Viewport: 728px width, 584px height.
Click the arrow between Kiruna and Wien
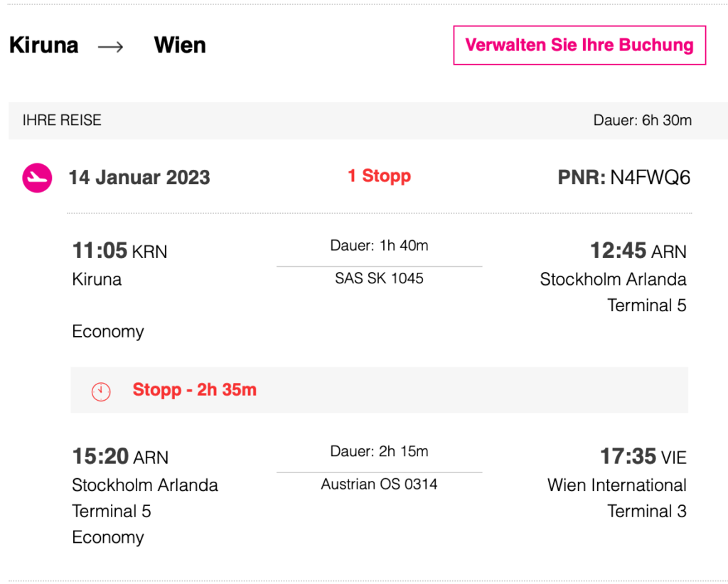coord(110,46)
